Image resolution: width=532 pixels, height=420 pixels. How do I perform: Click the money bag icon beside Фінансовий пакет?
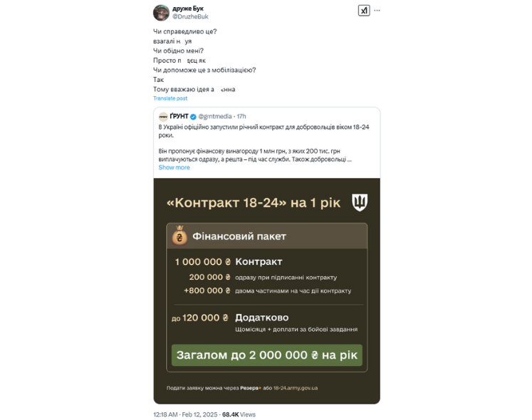click(179, 236)
